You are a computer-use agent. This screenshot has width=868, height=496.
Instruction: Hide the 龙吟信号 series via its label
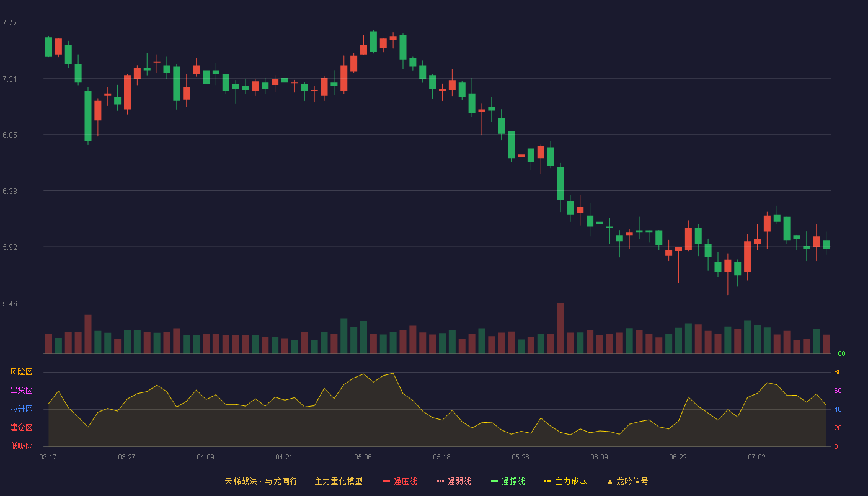632,481
